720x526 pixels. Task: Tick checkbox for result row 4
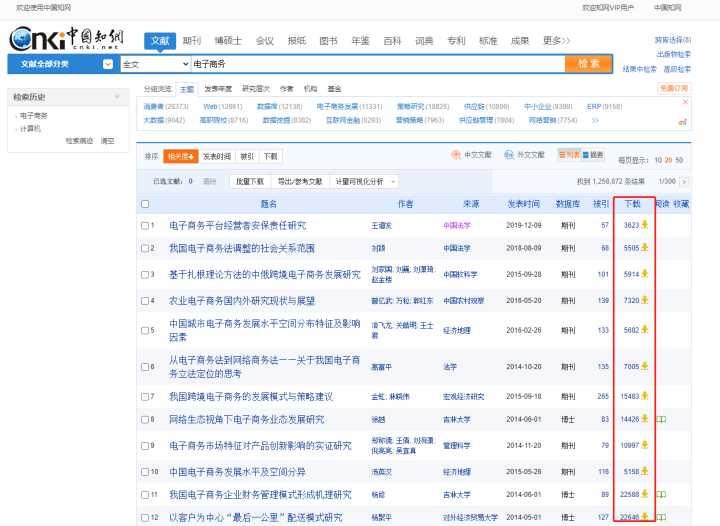[145, 301]
